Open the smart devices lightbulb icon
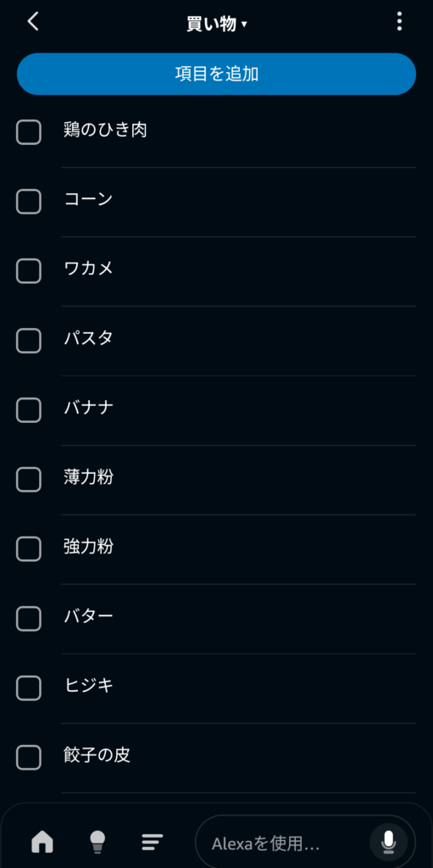Screen dimensions: 433x868 pos(97,842)
